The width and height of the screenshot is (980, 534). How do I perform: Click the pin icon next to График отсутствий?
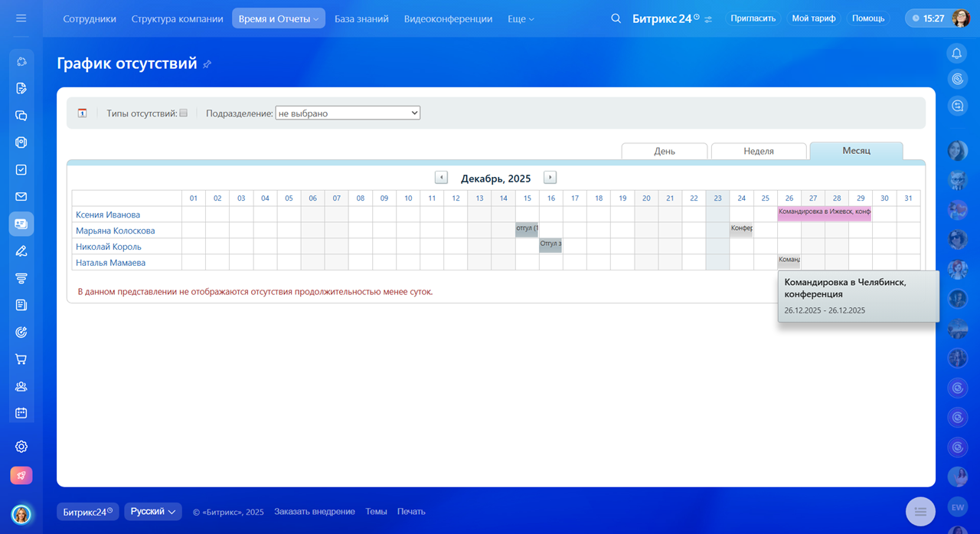point(207,64)
